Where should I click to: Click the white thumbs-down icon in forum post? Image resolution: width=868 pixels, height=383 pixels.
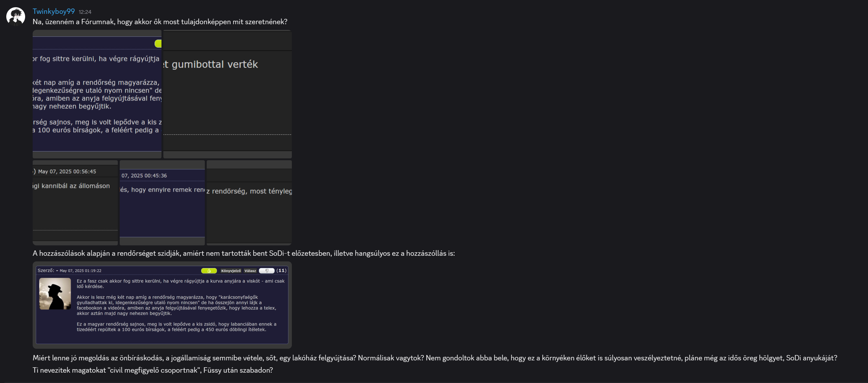coord(266,271)
